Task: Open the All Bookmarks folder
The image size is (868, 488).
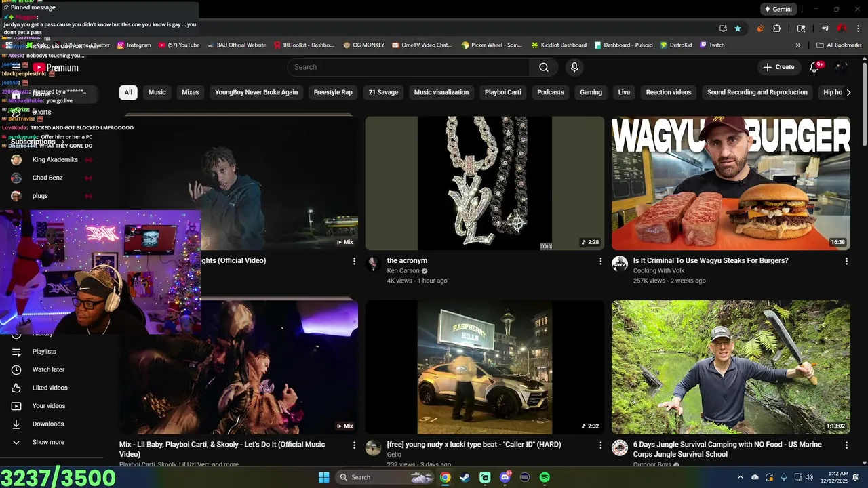Action: pyautogui.click(x=839, y=45)
